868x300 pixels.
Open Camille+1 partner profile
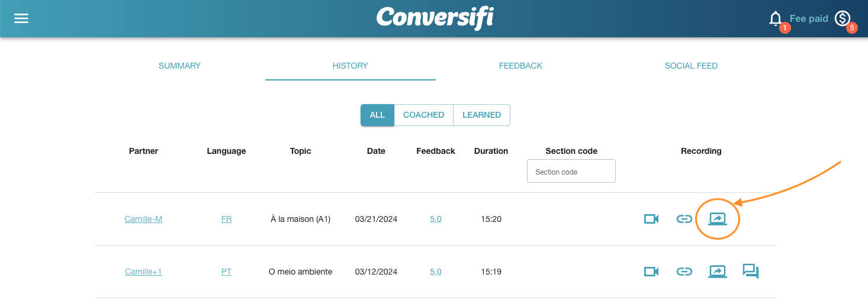click(143, 272)
